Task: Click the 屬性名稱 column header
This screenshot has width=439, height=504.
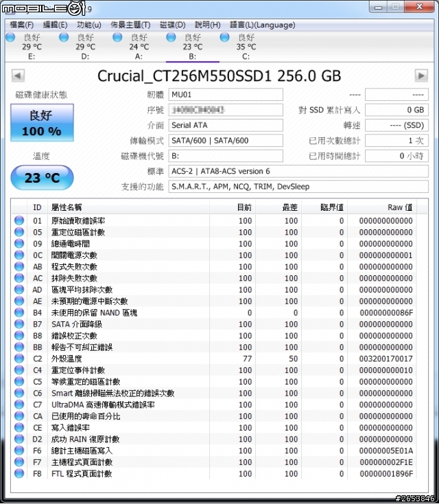Action: pyautogui.click(x=128, y=207)
